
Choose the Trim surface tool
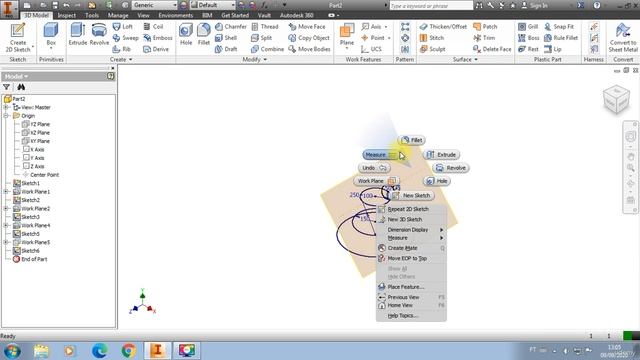point(484,38)
